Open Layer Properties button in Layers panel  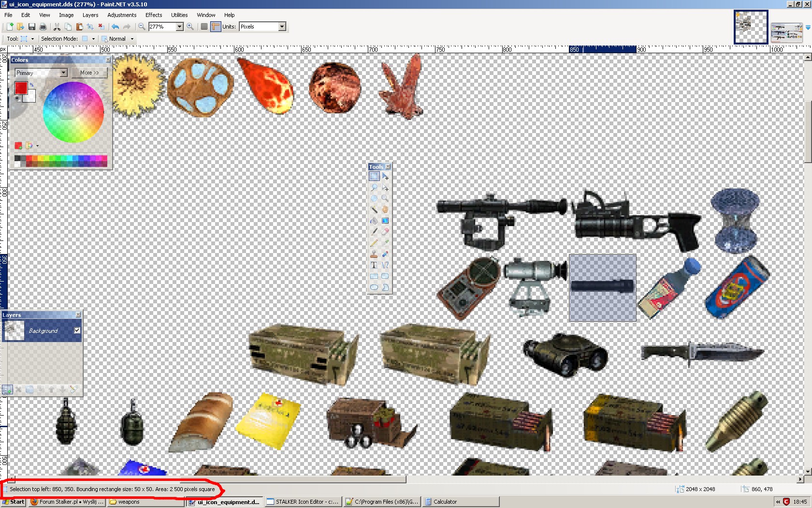click(73, 389)
